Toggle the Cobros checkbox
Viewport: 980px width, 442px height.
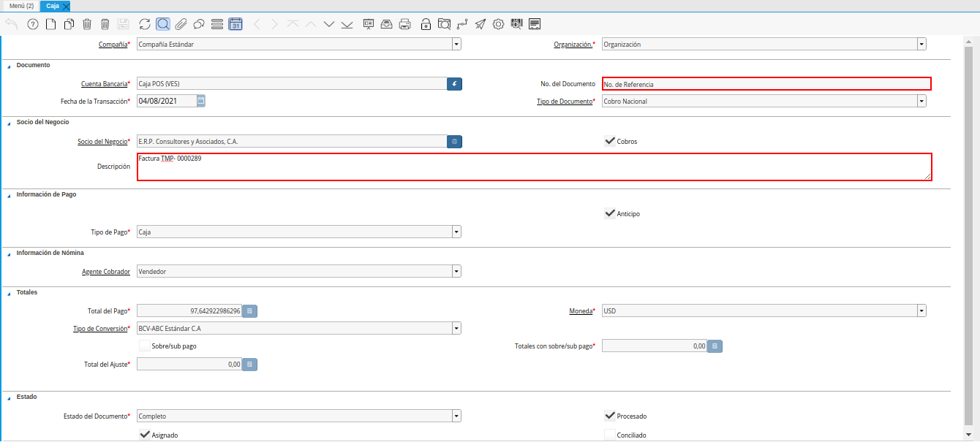(610, 141)
